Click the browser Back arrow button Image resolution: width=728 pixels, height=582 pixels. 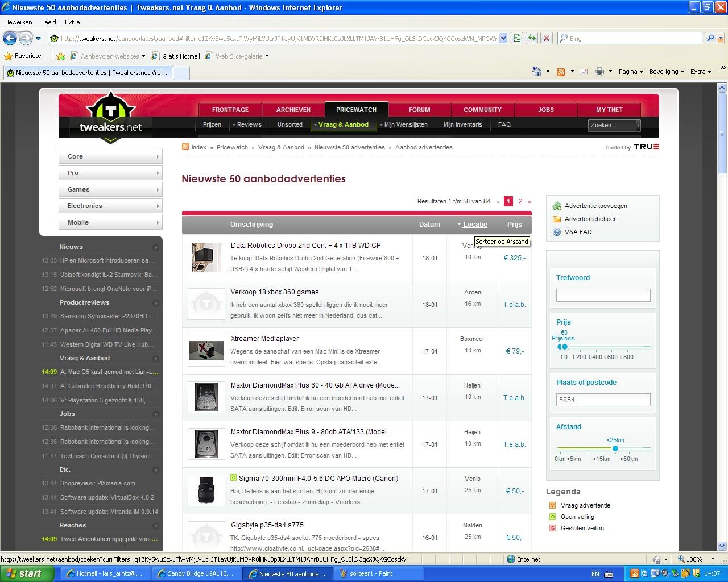[10, 38]
